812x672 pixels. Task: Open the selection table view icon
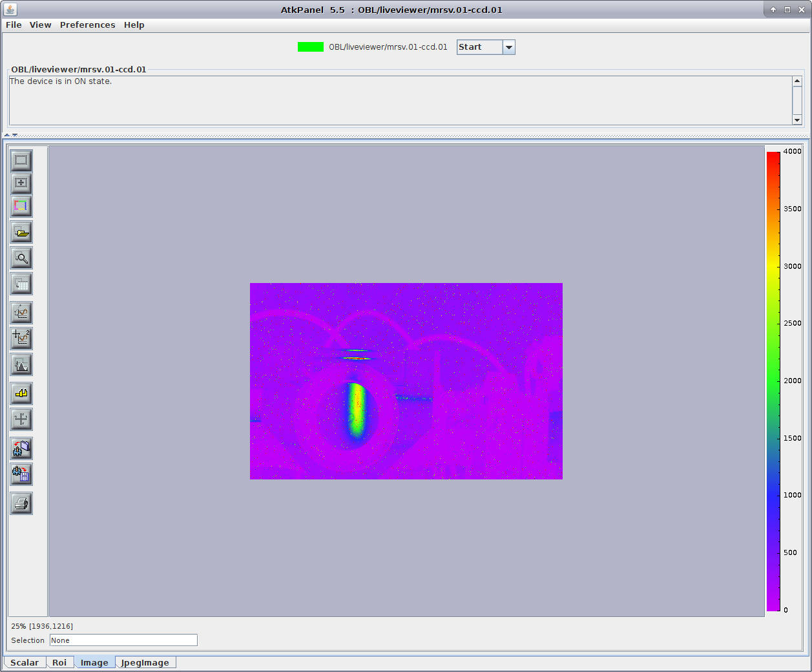tap(21, 284)
